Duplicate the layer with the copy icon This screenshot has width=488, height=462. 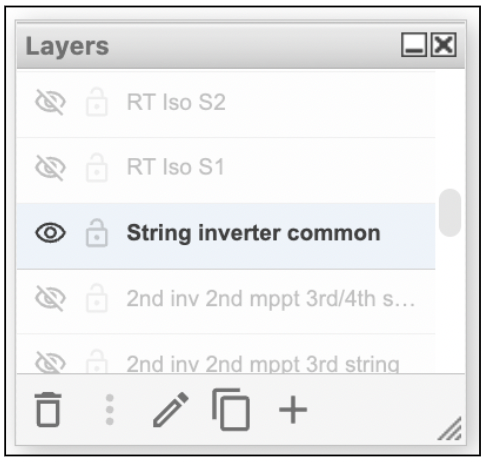pyautogui.click(x=231, y=409)
